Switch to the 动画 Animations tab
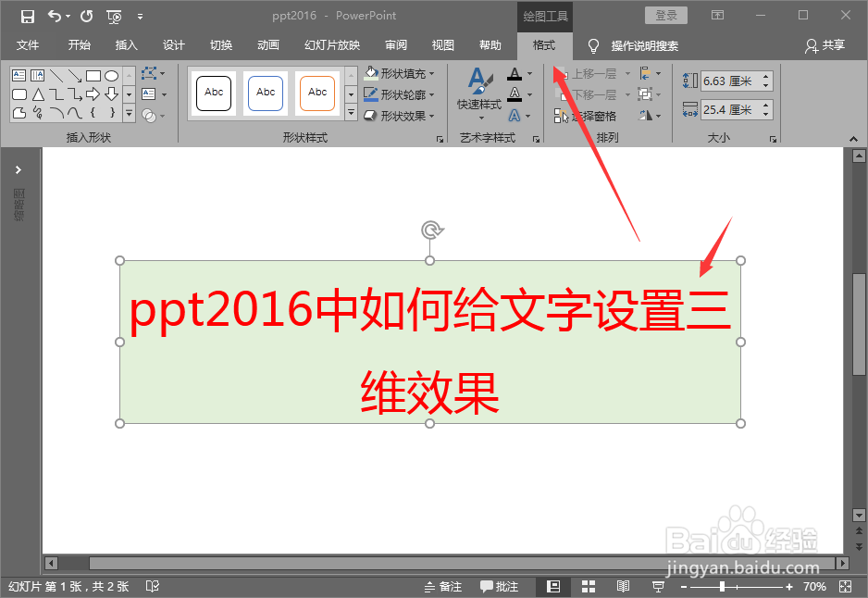868x598 pixels. point(268,45)
